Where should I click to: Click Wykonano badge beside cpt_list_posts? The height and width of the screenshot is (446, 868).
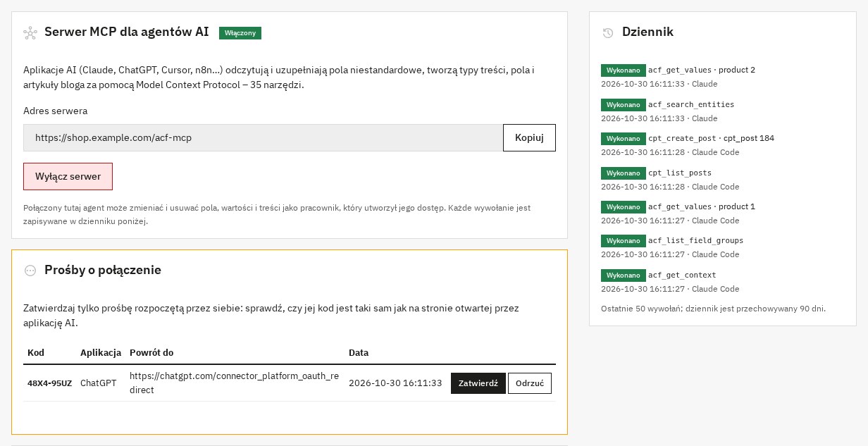pyautogui.click(x=623, y=173)
